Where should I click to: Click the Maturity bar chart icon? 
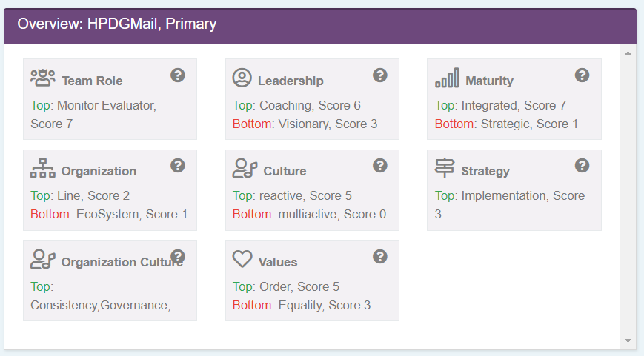click(x=446, y=78)
